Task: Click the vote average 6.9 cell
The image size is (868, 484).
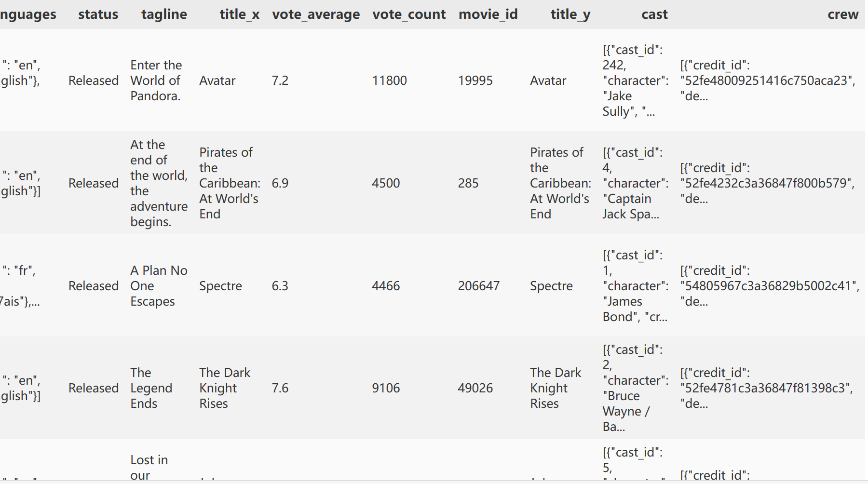Action: click(280, 183)
